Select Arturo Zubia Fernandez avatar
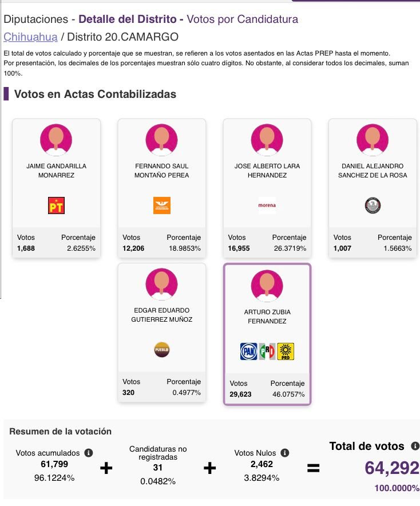 (267, 285)
